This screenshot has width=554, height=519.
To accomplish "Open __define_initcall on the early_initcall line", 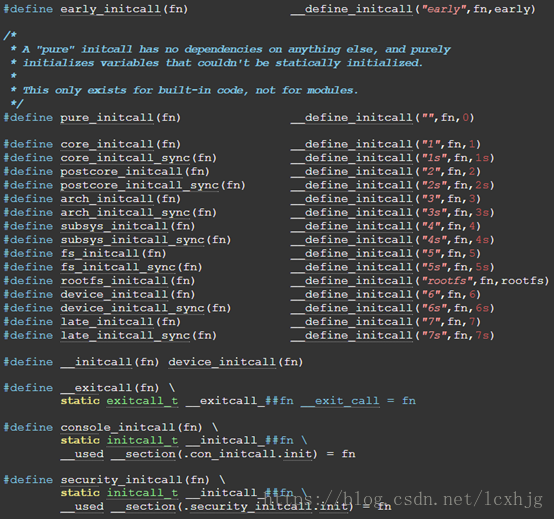I will coord(352,9).
